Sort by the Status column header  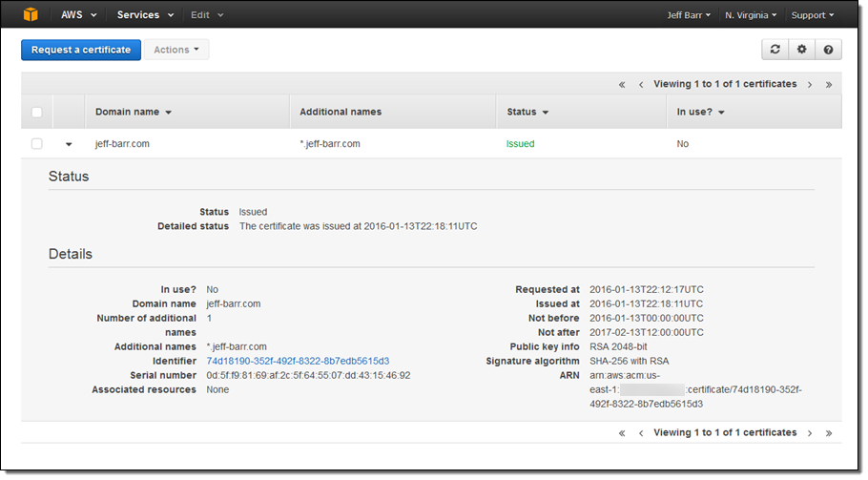(527, 112)
